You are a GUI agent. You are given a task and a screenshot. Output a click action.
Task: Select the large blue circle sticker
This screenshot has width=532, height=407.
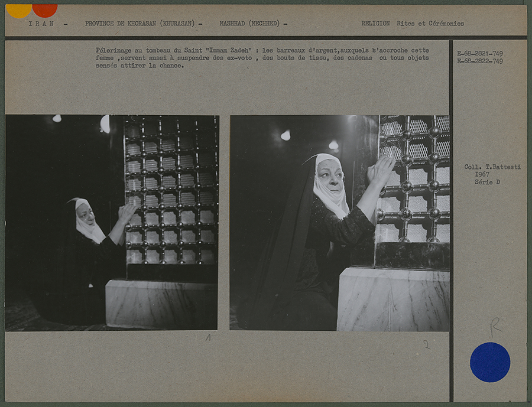(x=490, y=362)
